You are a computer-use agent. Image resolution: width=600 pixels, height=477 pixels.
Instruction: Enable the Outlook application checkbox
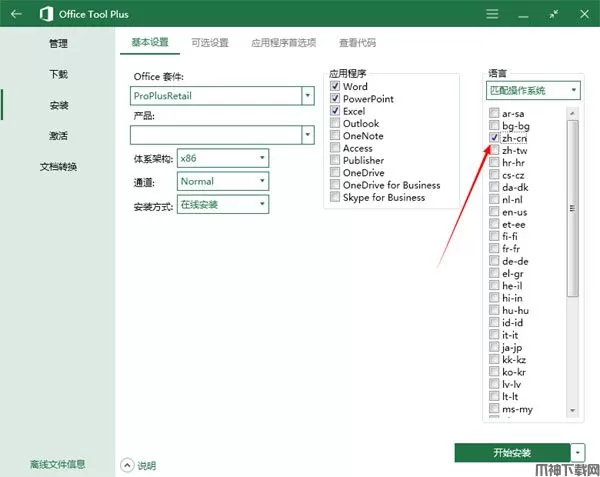coord(336,124)
